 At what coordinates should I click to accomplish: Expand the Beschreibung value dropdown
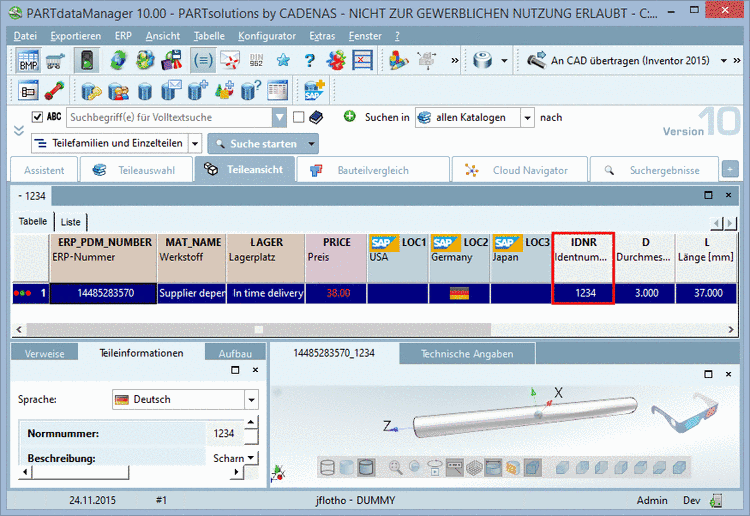[x=252, y=458]
